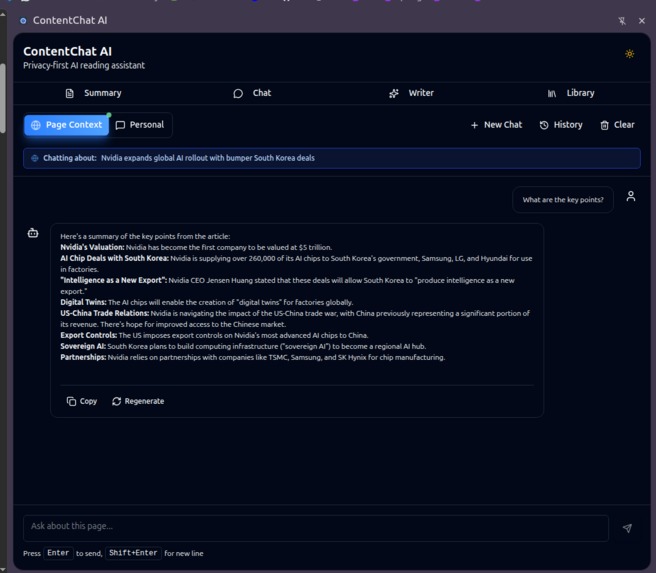This screenshot has height=573, width=656.
Task: Click the New Chat plus icon
Action: coord(474,125)
